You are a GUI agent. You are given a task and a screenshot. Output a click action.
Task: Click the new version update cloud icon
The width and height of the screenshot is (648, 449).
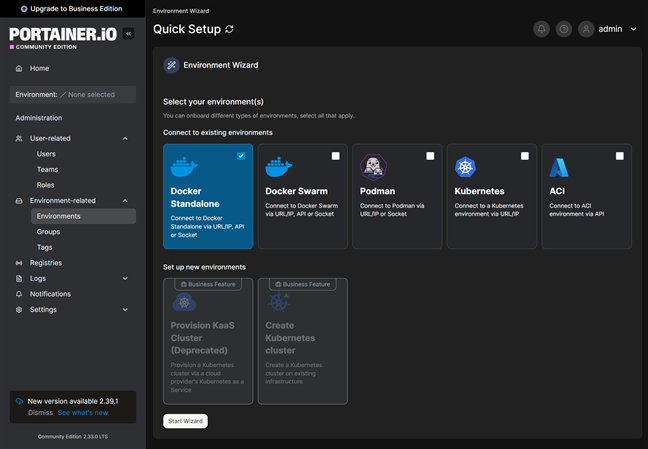coord(19,401)
